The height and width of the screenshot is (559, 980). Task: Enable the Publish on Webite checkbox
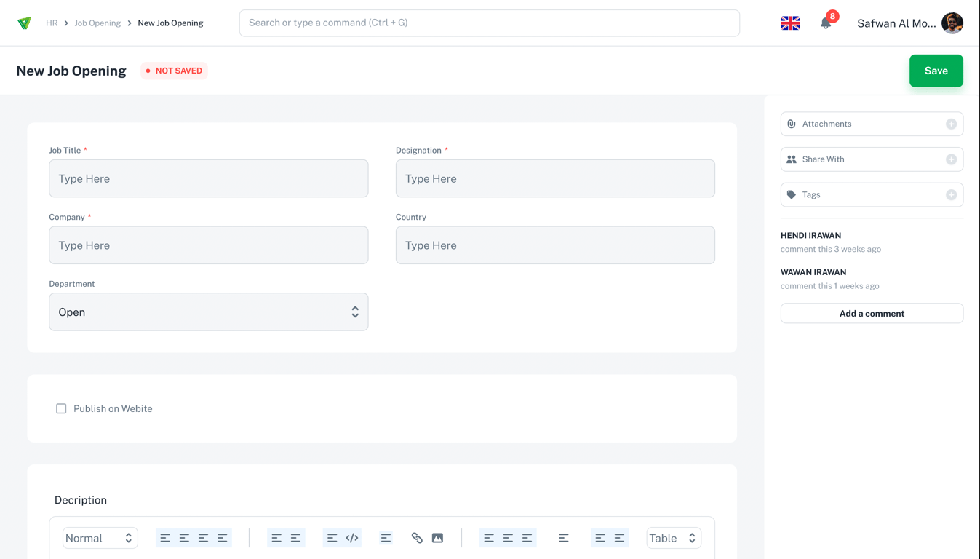point(61,409)
